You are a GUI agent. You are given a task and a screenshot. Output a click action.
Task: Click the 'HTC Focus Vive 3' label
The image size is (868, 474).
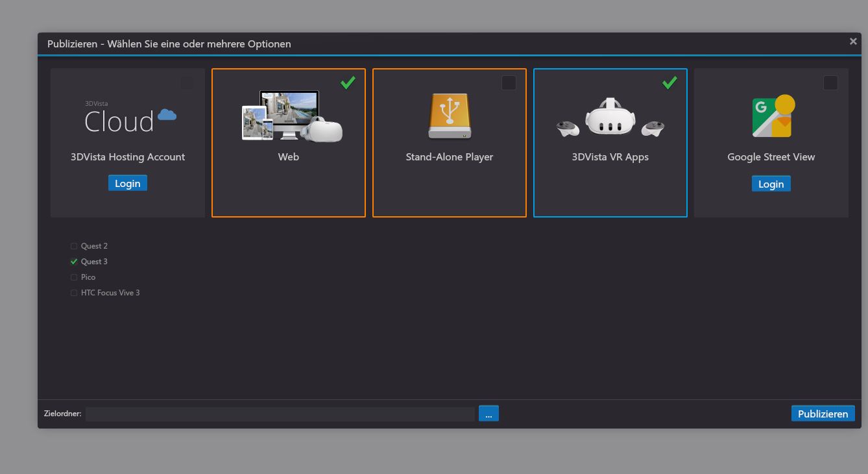(x=110, y=293)
